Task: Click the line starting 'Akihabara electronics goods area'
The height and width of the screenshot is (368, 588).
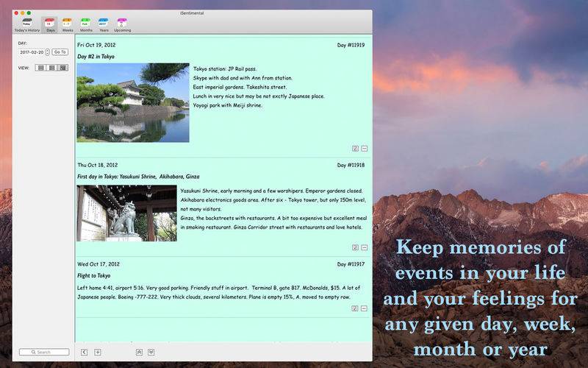Action: [273, 200]
